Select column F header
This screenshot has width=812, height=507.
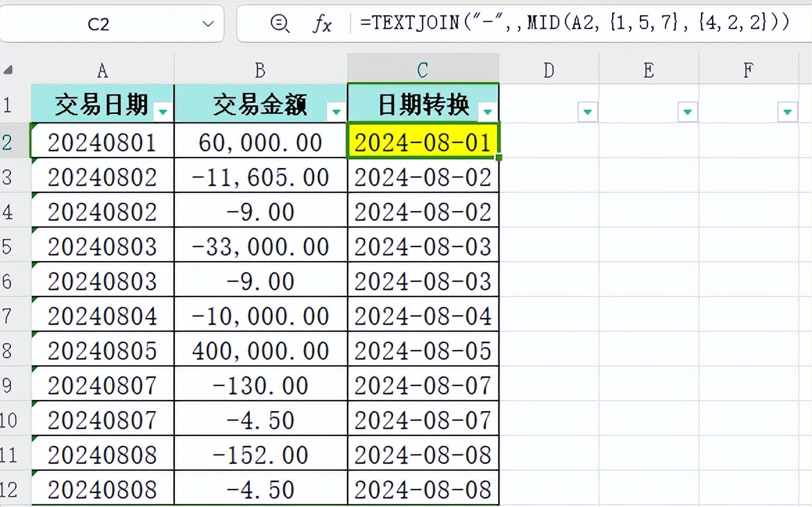pyautogui.click(x=748, y=69)
